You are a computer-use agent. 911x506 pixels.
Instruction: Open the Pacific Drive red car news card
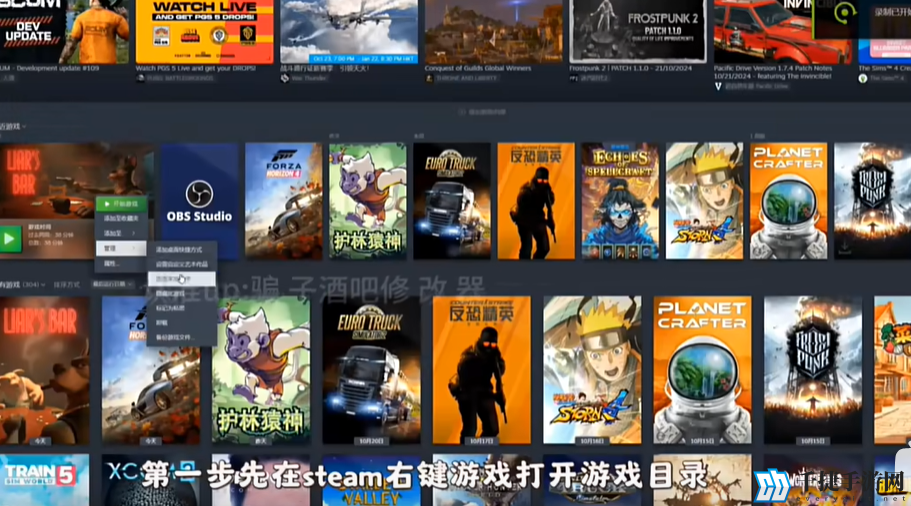click(x=783, y=31)
